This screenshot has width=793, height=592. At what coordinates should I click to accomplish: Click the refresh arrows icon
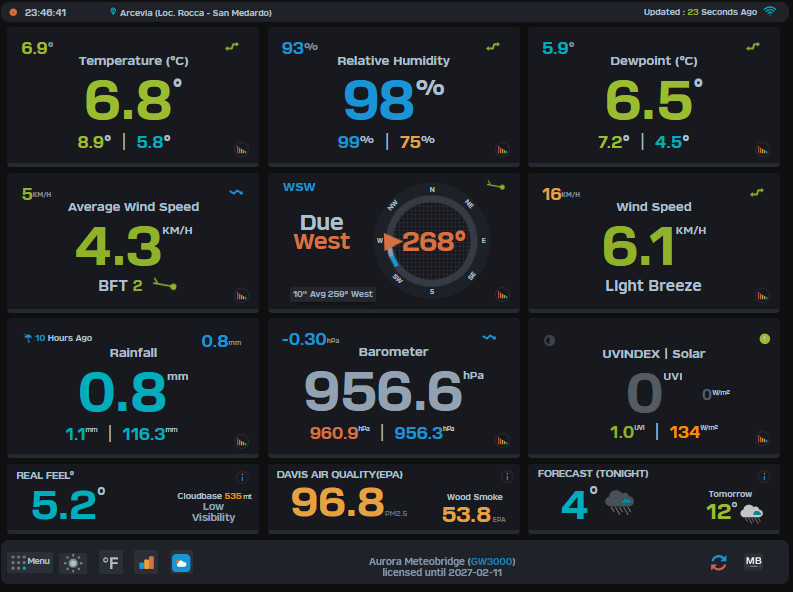(x=718, y=562)
